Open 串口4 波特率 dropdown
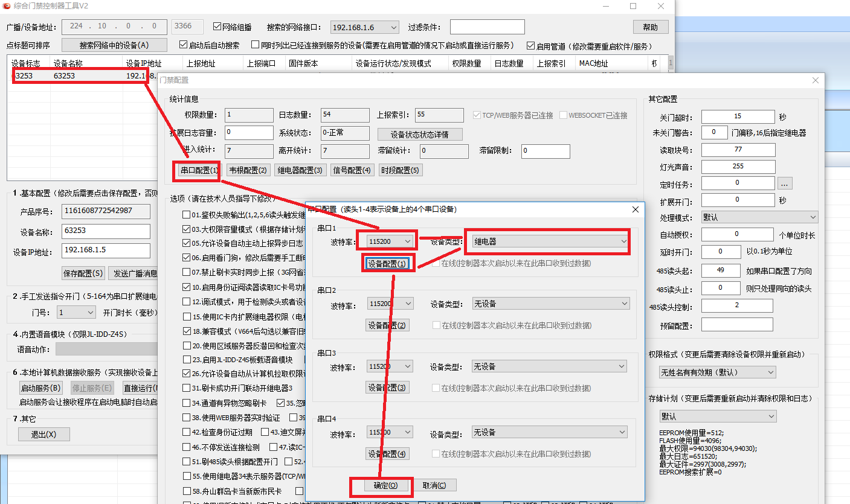This screenshot has height=504, width=850. [x=391, y=432]
